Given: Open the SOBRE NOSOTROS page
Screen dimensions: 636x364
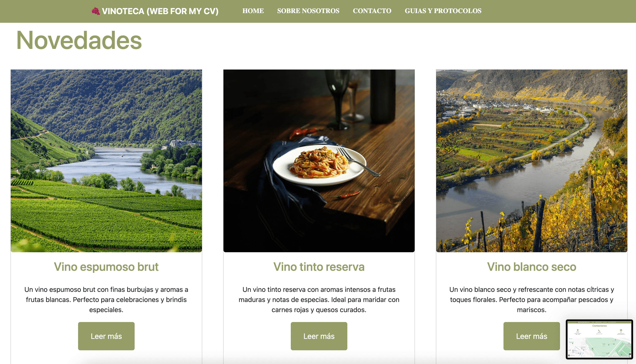Looking at the screenshot, I should point(308,11).
